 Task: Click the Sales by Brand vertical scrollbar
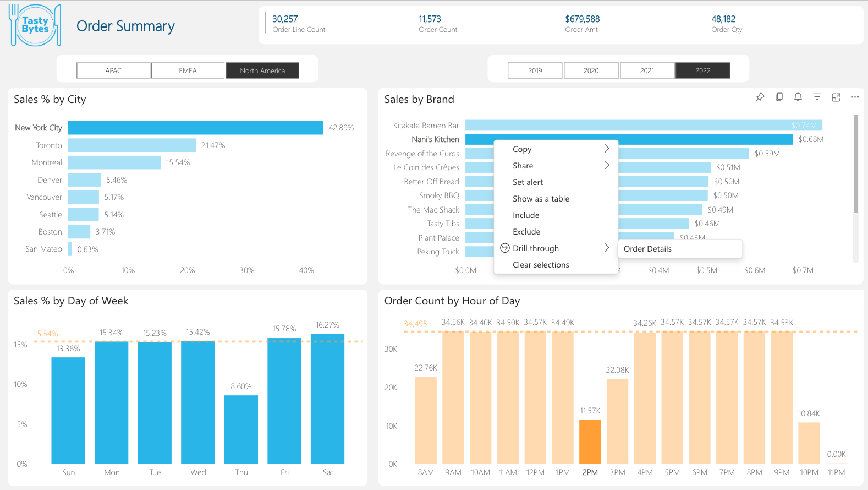[855, 164]
